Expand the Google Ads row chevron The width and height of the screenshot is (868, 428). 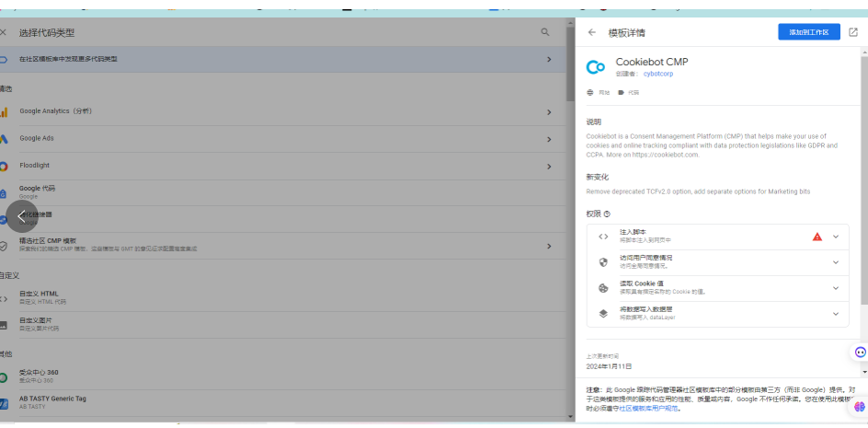(549, 139)
